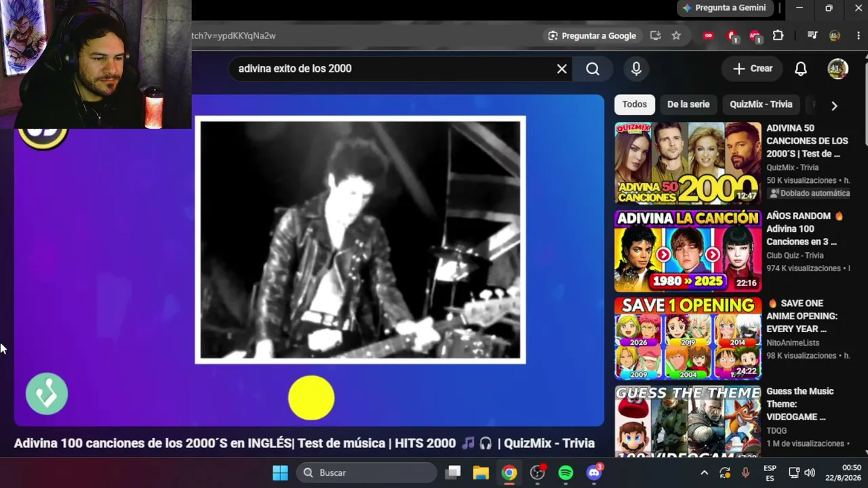Click the video title below the player
868x488 pixels.
click(x=304, y=443)
